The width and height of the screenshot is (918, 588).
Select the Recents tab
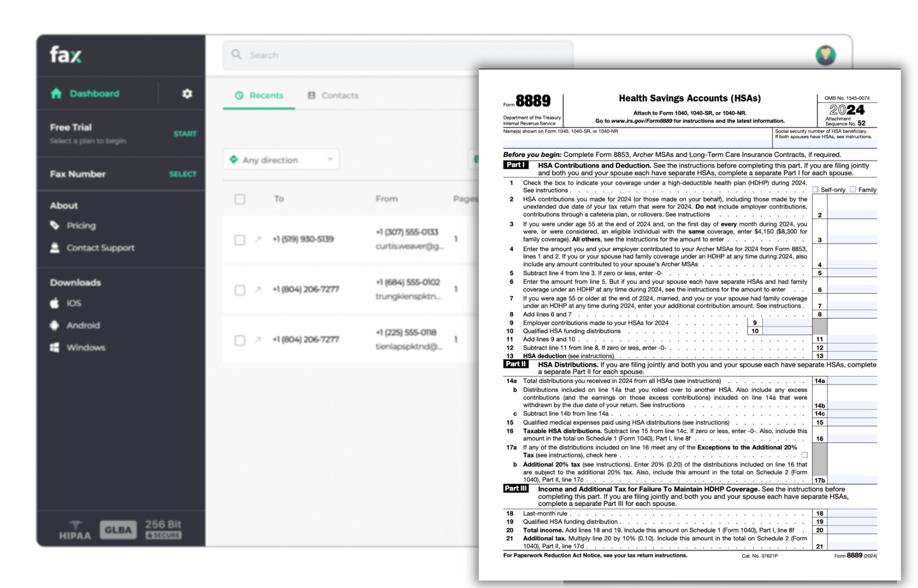click(259, 95)
